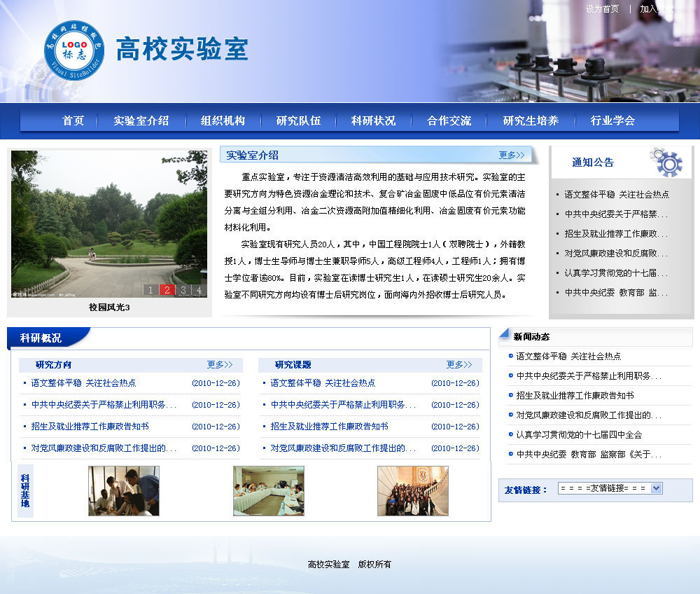The height and width of the screenshot is (594, 700).
Task: Switch slideshow to slide 3
Action: coord(183,290)
